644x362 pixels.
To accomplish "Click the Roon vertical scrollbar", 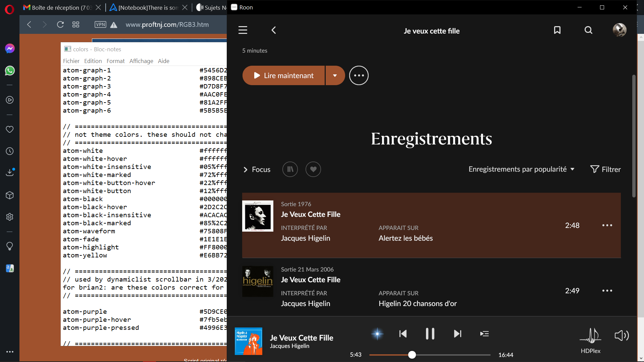I will point(634,136).
